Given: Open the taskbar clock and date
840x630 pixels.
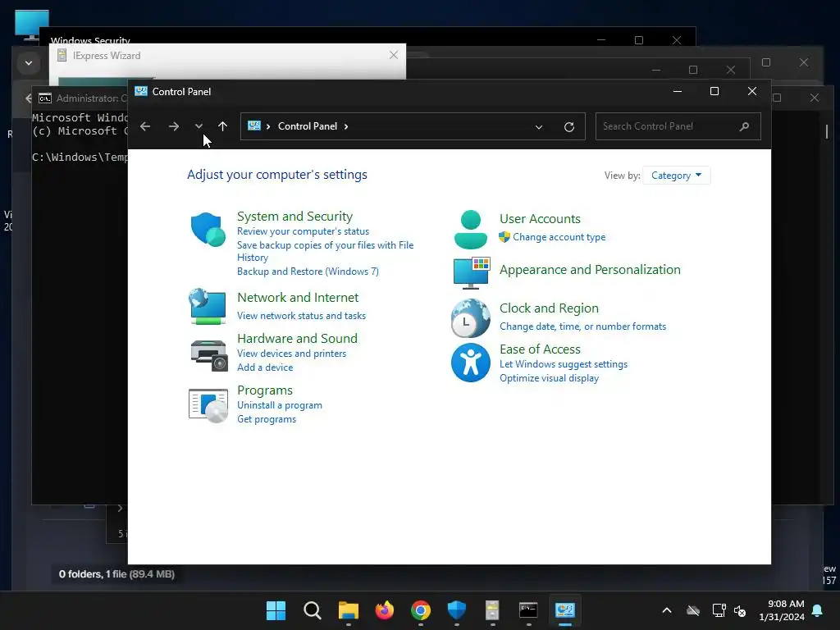Looking at the screenshot, I should coord(782,610).
